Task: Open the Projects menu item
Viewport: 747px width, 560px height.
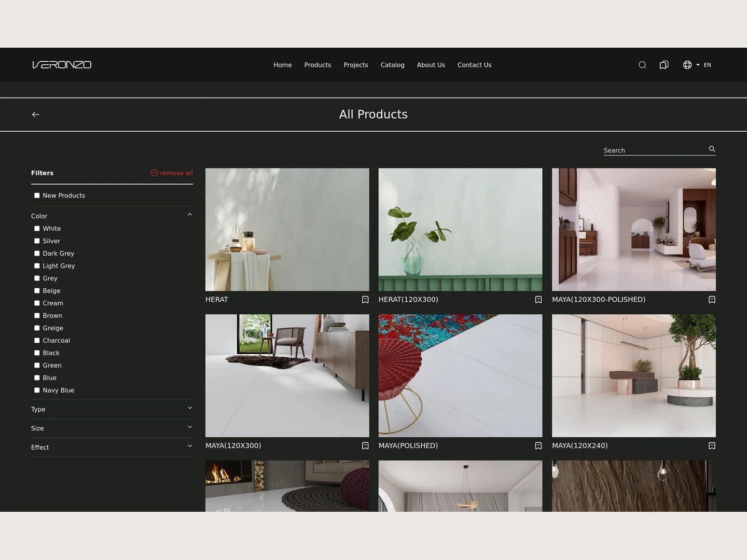Action: coord(356,65)
